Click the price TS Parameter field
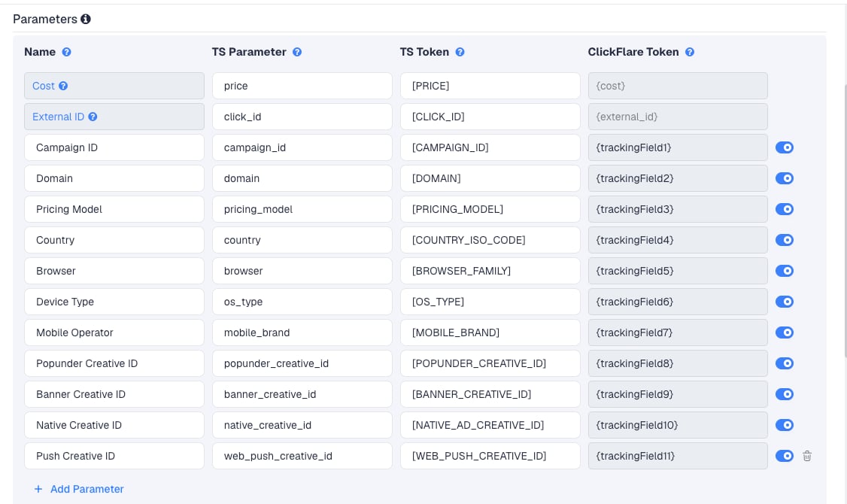847x504 pixels. click(302, 86)
